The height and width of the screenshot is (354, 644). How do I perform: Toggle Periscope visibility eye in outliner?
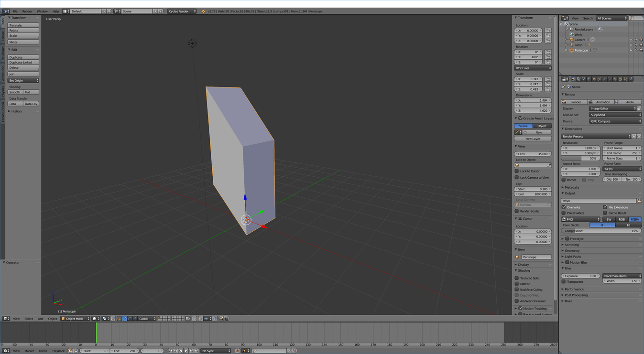[x=631, y=50]
